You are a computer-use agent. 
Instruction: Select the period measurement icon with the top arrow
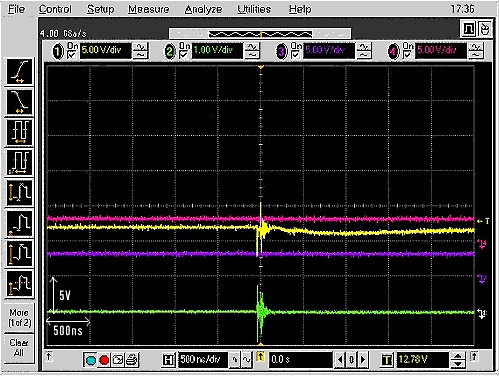20,132
